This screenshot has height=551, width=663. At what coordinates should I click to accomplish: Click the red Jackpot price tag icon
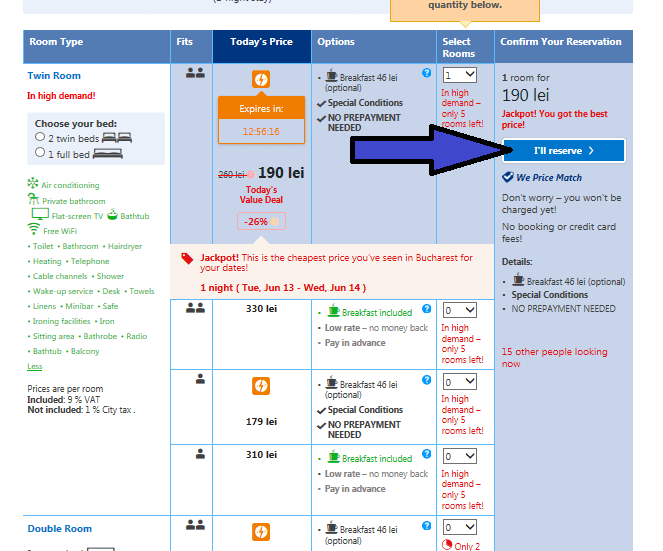[187, 258]
